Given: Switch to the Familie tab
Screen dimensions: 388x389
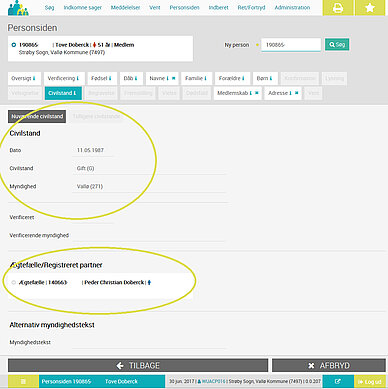Looking at the screenshot, I should pyautogui.click(x=196, y=78).
